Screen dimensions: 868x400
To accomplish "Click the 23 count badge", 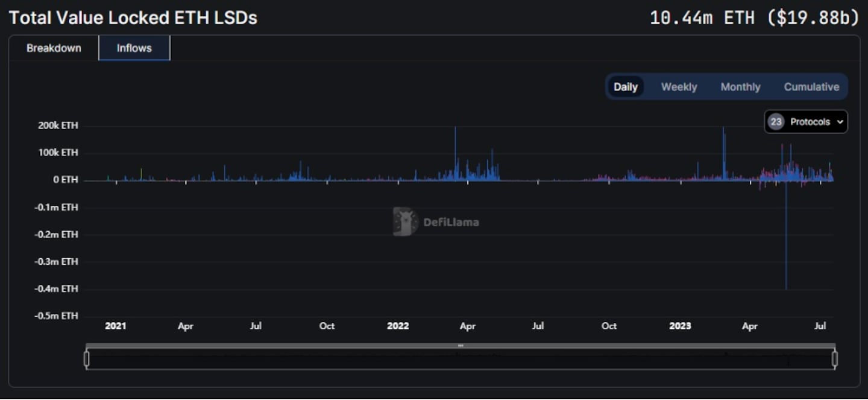I will click(x=776, y=122).
